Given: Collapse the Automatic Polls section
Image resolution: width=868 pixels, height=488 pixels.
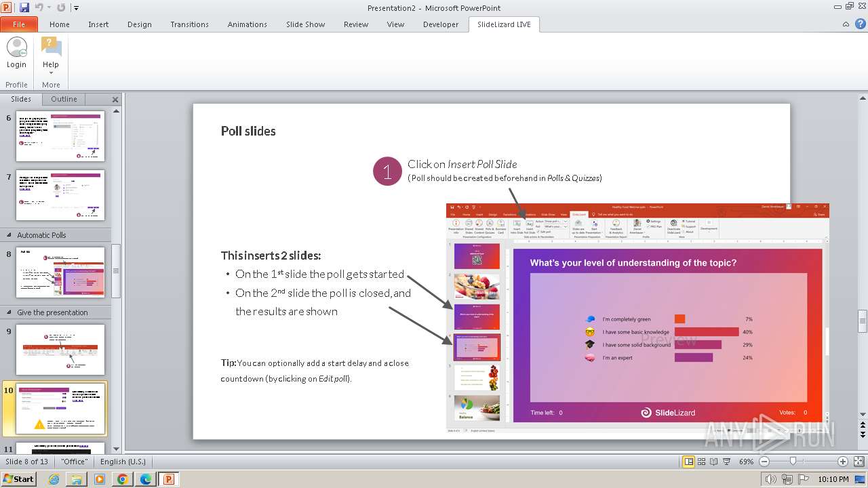Looking at the screenshot, I should click(9, 235).
